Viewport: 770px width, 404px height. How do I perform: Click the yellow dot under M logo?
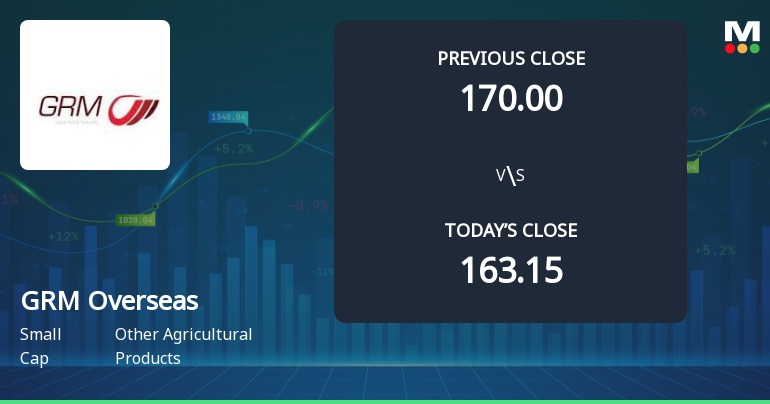tap(742, 48)
